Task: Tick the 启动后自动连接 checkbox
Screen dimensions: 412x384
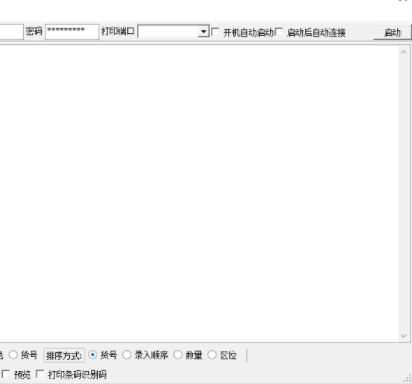Action: point(279,32)
